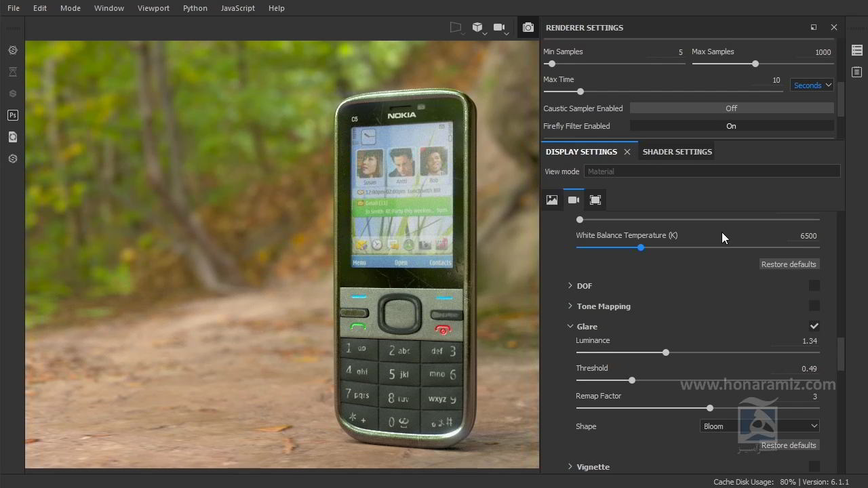Screen dimensions: 868x488
Task: Open the perspective view mode icon in viewport toolbar
Action: (x=456, y=28)
